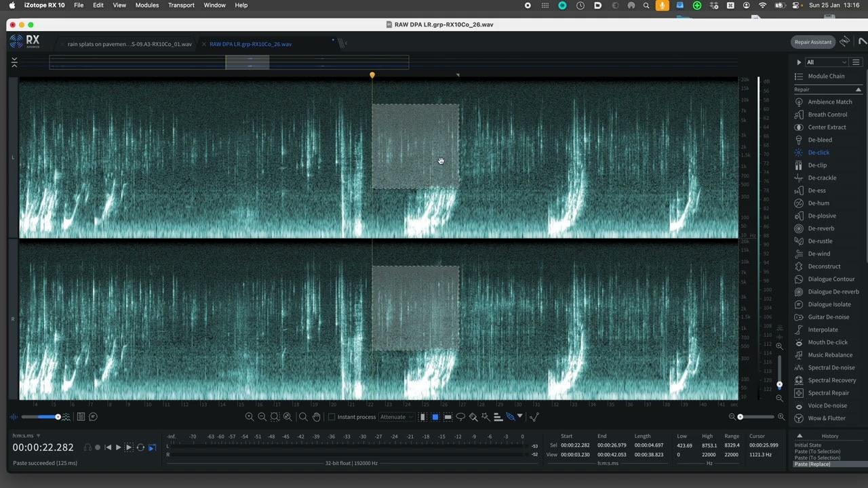This screenshot has height=488, width=868.
Task: Open the Modules menu
Action: pyautogui.click(x=146, y=5)
